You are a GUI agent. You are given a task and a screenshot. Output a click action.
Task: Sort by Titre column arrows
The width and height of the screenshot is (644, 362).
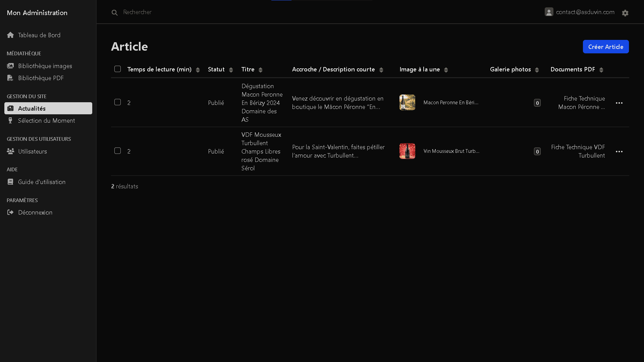(x=260, y=70)
